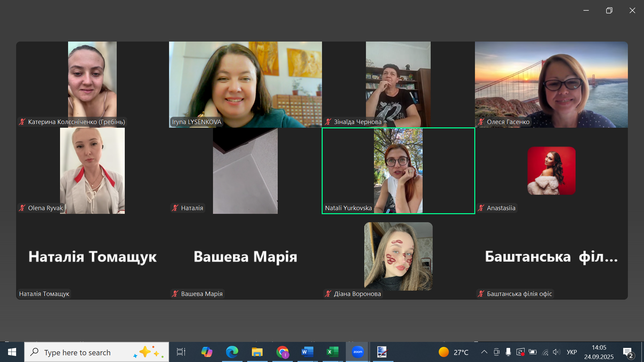Open Excel from the taskbar
Image resolution: width=644 pixels, height=362 pixels.
(x=332, y=352)
